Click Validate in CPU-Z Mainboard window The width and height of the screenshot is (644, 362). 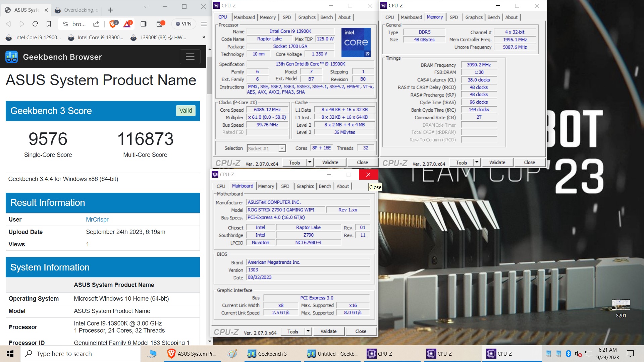(x=328, y=331)
